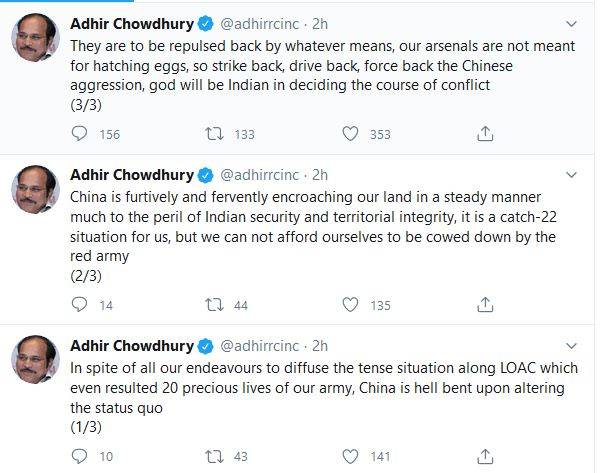Image resolution: width=600 pixels, height=473 pixels.
Task: Retweet the (3/3) tweet
Action: coord(213,134)
